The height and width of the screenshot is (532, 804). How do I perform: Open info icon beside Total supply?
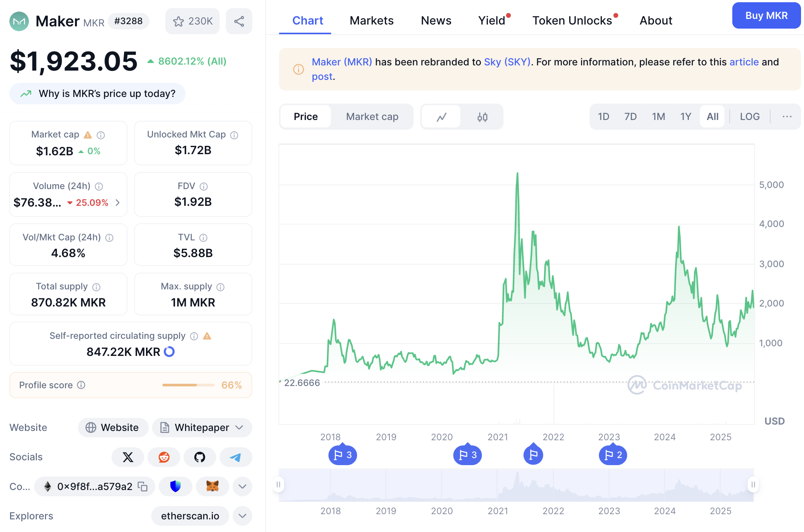(x=96, y=287)
